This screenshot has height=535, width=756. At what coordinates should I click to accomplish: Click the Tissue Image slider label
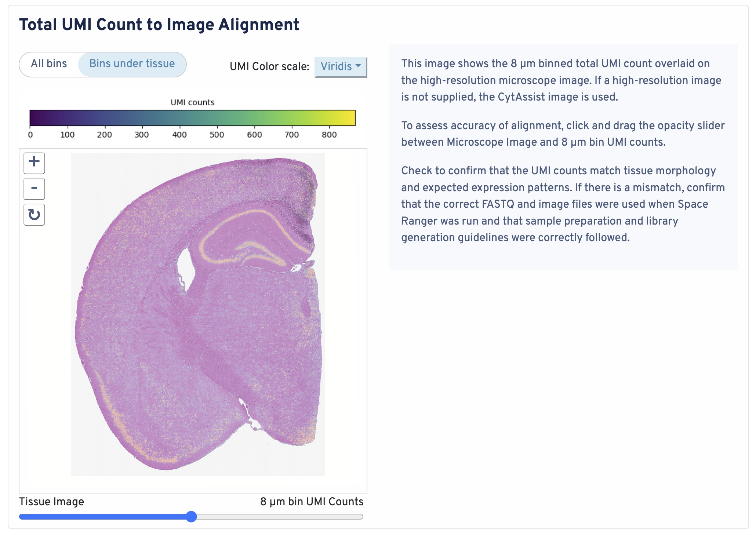[x=51, y=502]
